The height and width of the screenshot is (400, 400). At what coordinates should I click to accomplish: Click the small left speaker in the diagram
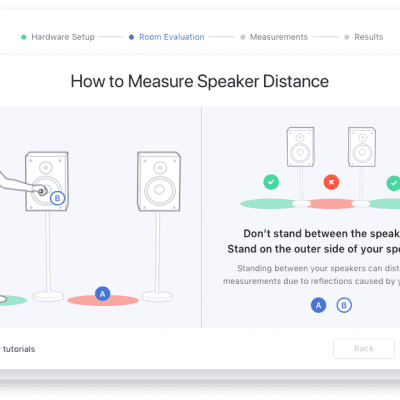point(300,147)
